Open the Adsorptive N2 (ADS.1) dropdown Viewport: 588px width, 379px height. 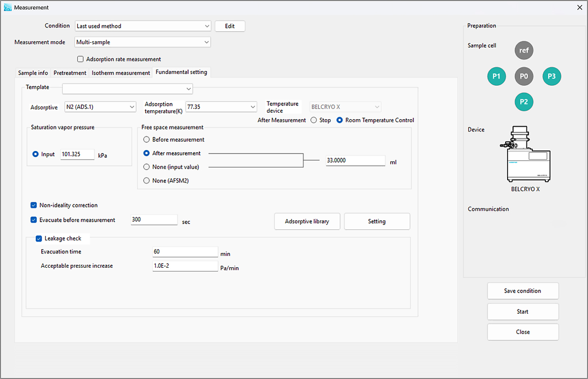(x=100, y=107)
